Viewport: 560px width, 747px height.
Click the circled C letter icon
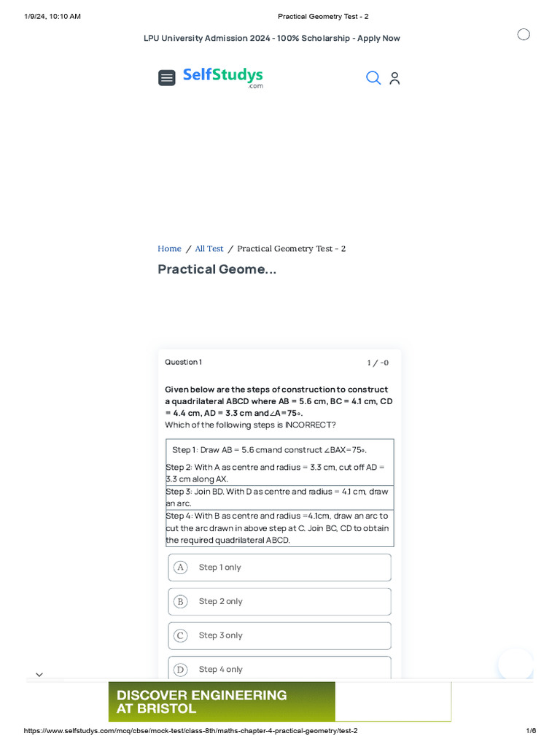[x=181, y=635]
